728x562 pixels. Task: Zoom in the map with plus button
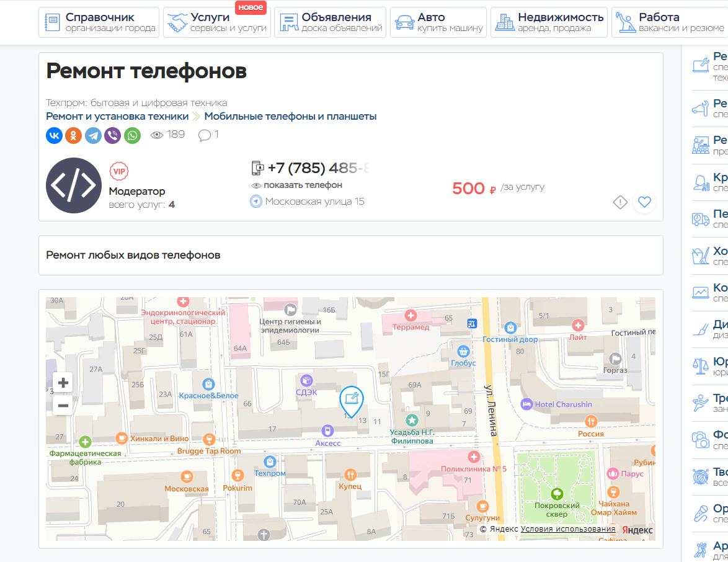pos(63,383)
